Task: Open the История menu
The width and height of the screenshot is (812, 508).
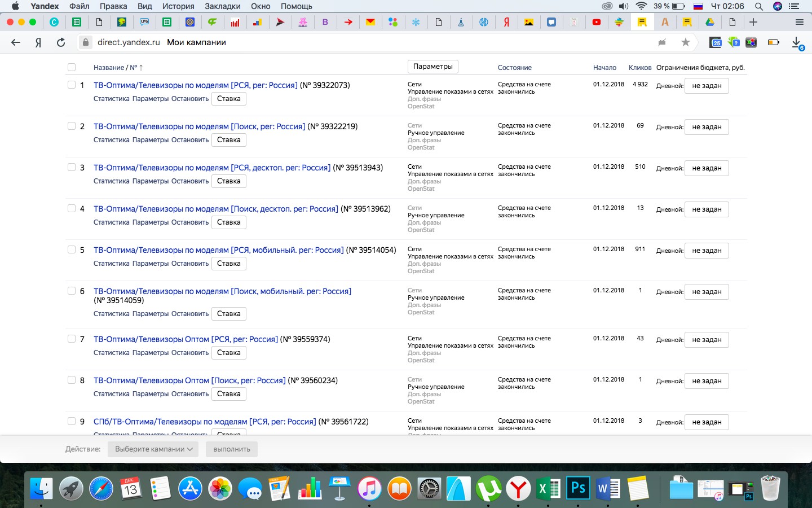Action: click(178, 6)
